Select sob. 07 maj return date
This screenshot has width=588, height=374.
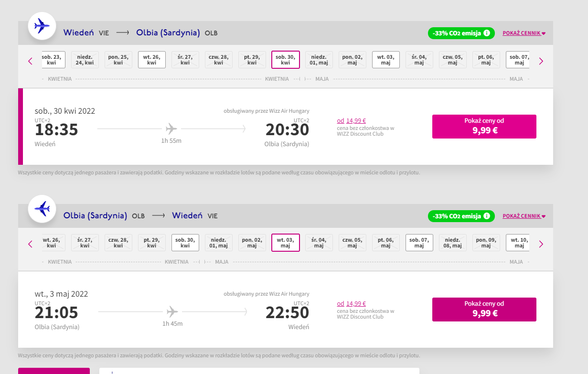pos(419,243)
